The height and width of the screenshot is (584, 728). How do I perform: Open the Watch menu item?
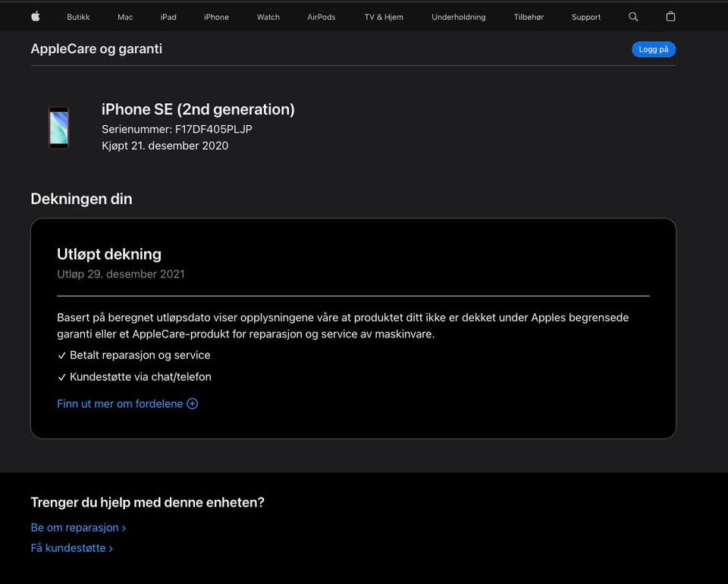coord(268,17)
